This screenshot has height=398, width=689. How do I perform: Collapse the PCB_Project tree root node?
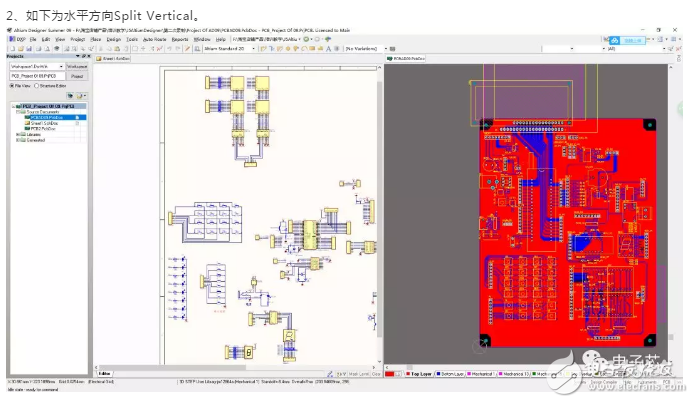13,106
